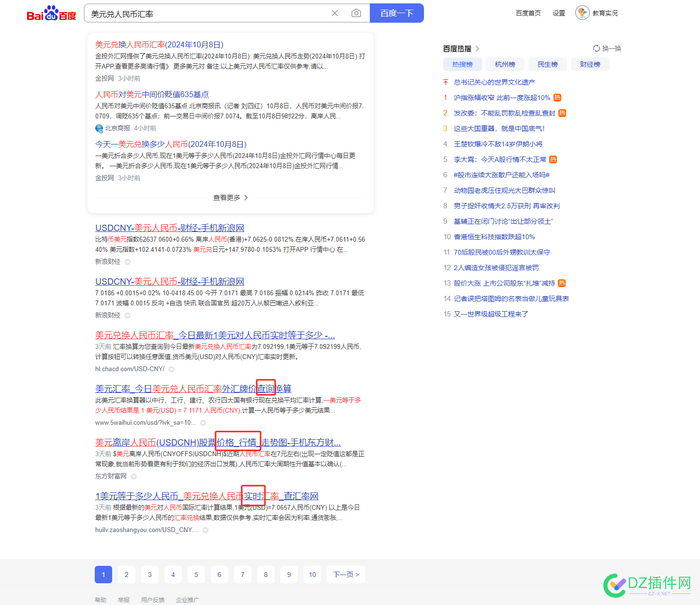Click the Baidu logo
The height and width of the screenshot is (605, 700).
[51, 14]
